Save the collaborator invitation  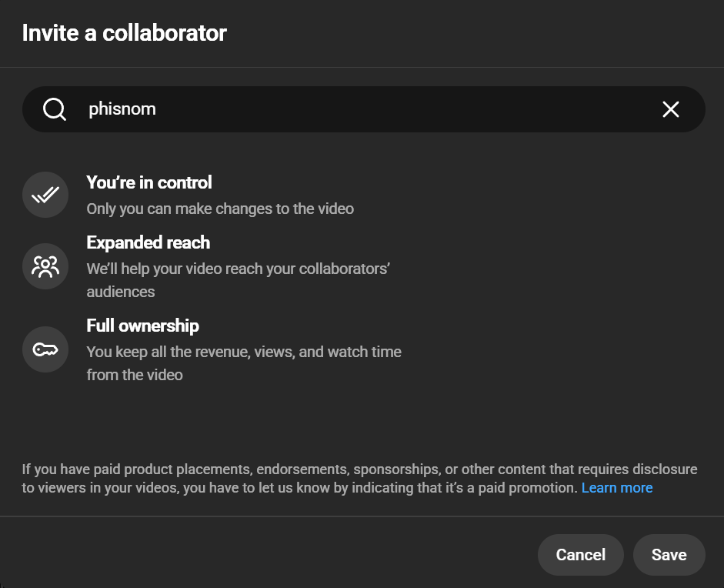click(669, 555)
